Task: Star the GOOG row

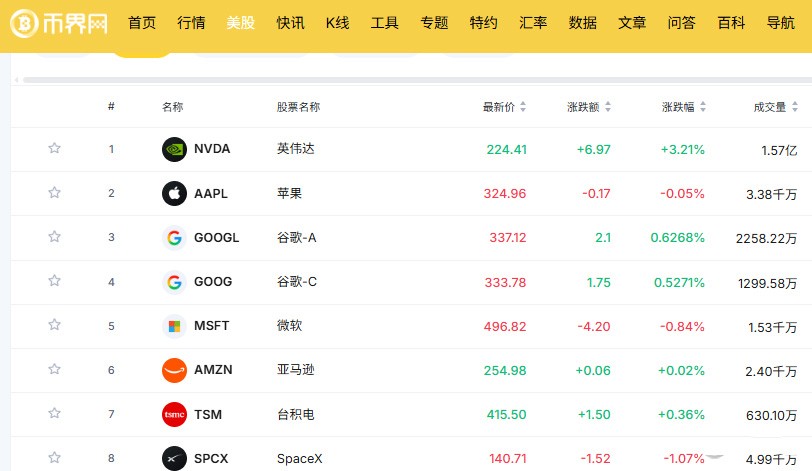Action: pos(54,281)
